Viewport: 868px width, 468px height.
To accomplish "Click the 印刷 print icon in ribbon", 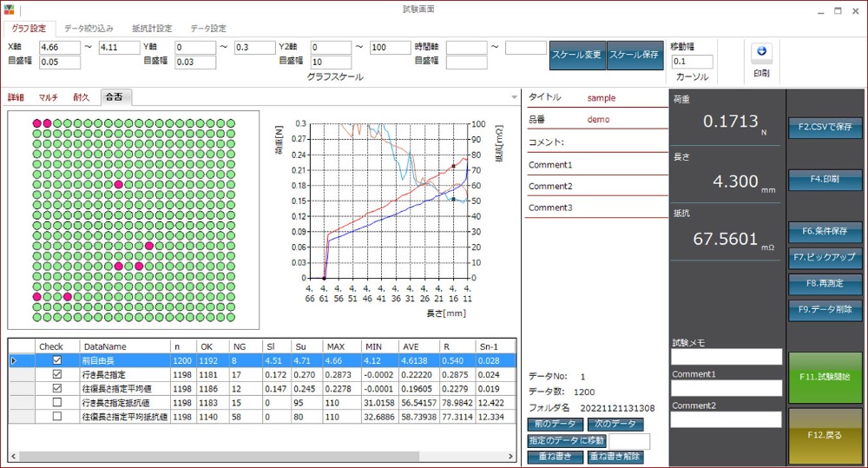I will [x=761, y=52].
